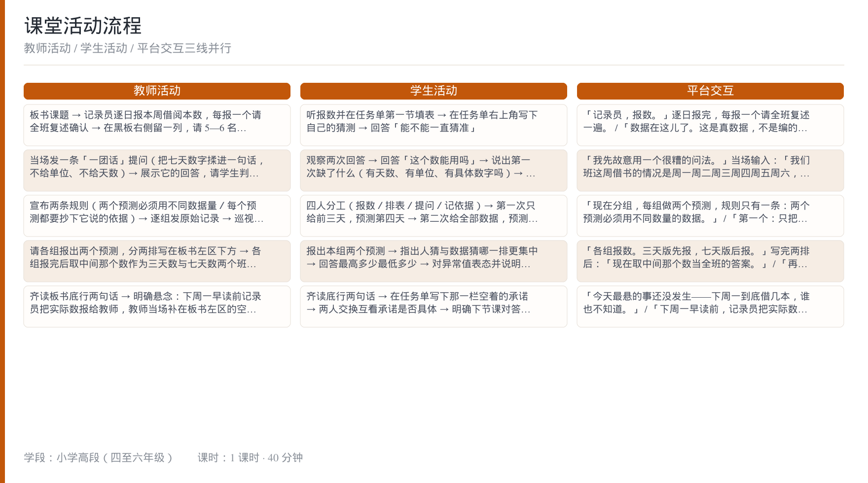
Task: Click the 教师活动 column header
Action: tap(157, 91)
